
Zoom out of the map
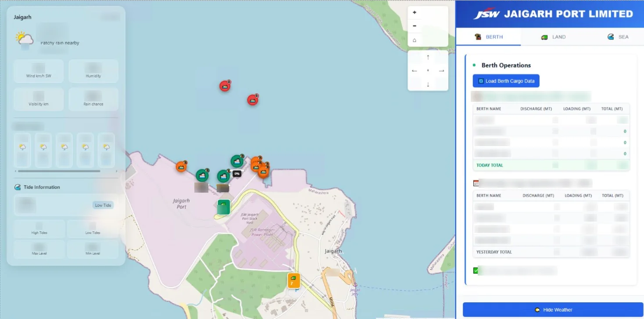pyautogui.click(x=415, y=26)
